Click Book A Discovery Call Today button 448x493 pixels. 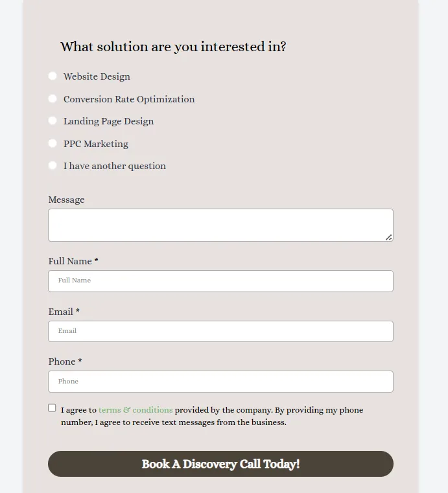click(220, 464)
